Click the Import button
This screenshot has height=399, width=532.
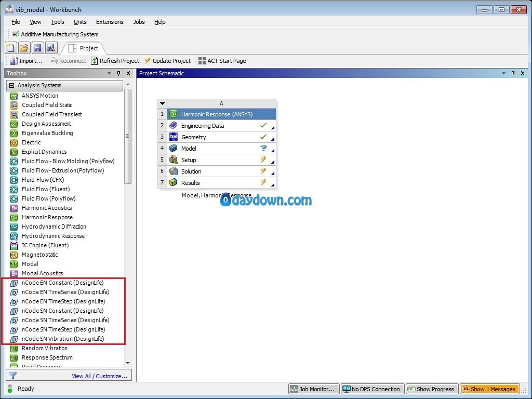[26, 61]
